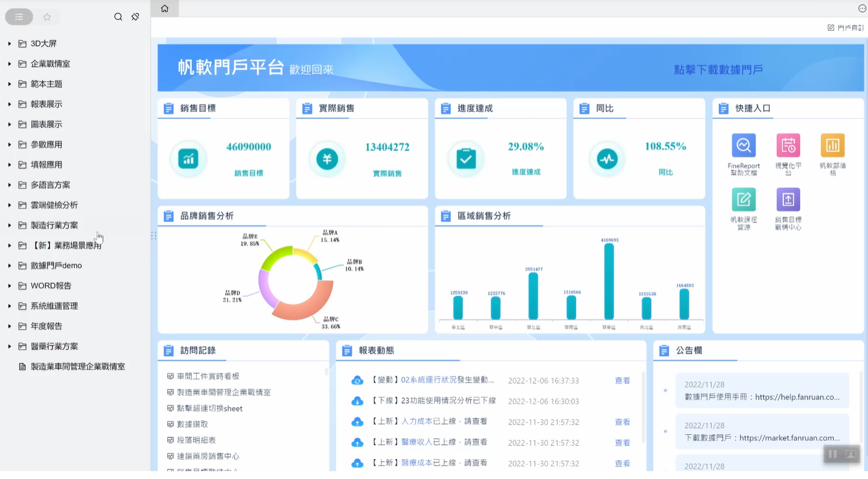Select 年度報告 folder
Viewport: 868px width, 479px height.
click(x=46, y=326)
